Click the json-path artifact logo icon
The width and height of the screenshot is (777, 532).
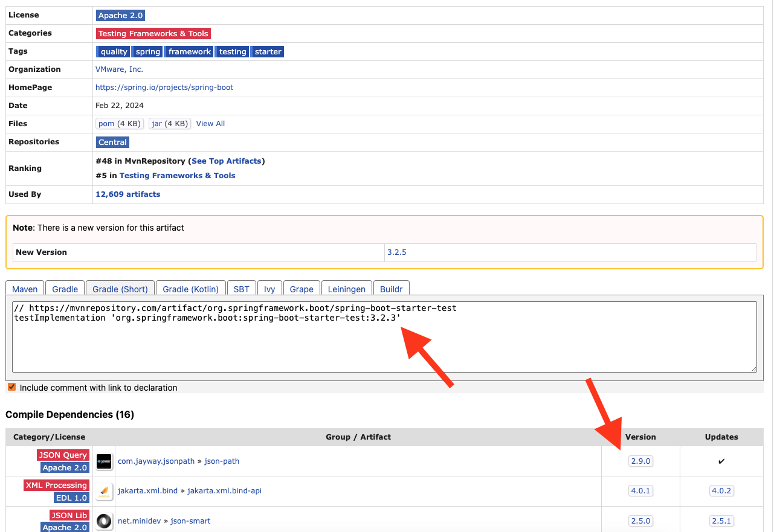pos(104,461)
